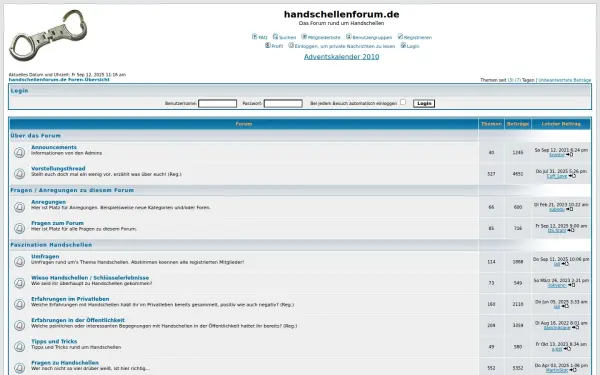Open Wieso Handschellen / Schlüsselerlebnisse forum

90,277
